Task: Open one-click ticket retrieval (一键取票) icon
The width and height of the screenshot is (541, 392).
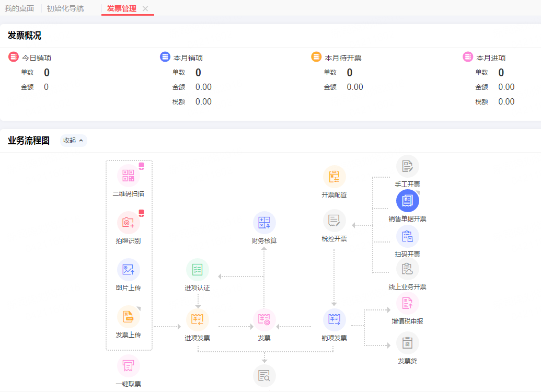Action: click(129, 366)
